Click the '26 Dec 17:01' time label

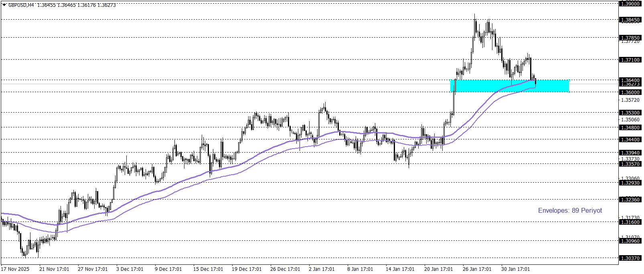[285, 269]
